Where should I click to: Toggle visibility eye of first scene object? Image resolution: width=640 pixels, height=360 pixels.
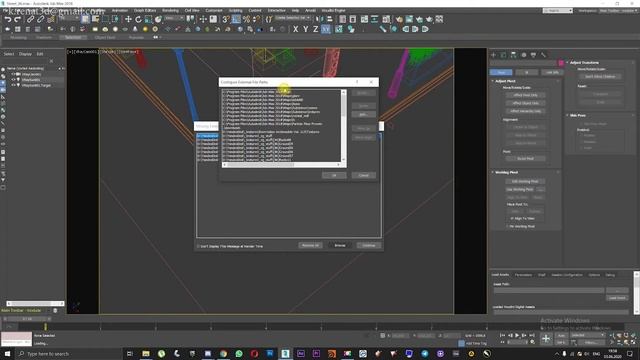(13, 74)
